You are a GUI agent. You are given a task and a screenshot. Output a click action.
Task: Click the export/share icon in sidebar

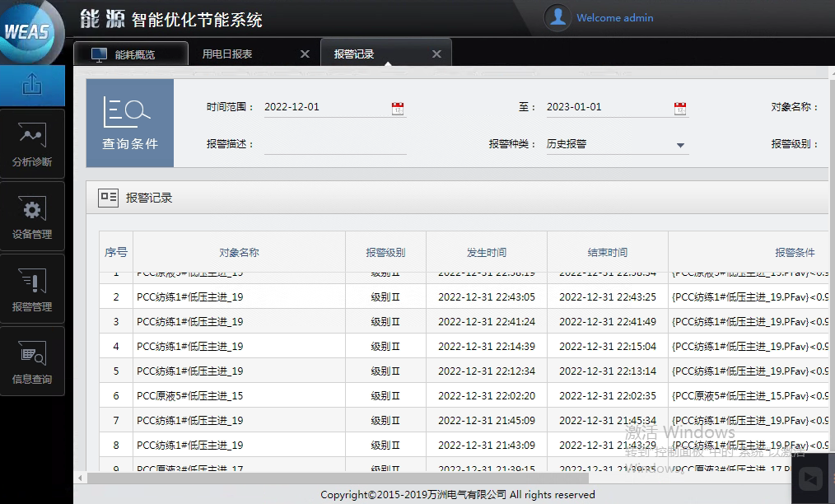click(32, 85)
